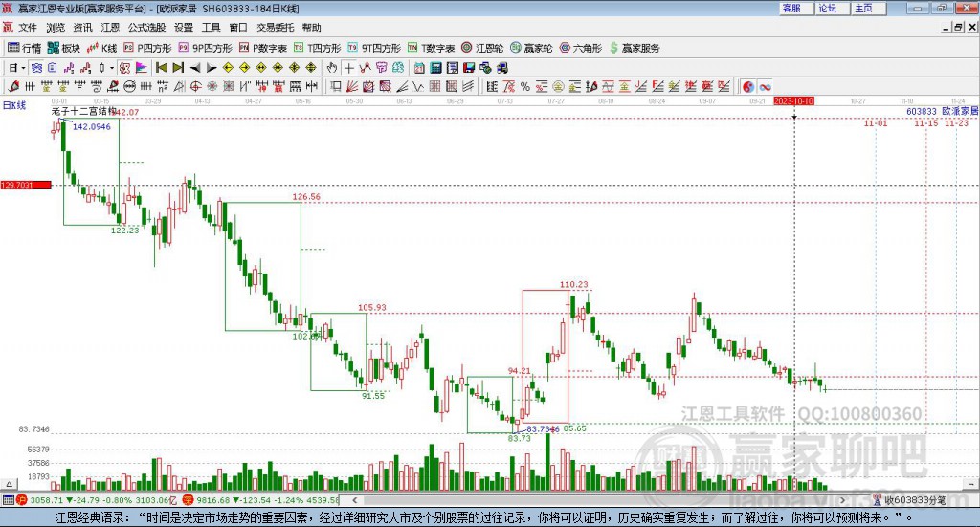Click the 603833 stock code label
The image size is (980, 527).
[922, 111]
